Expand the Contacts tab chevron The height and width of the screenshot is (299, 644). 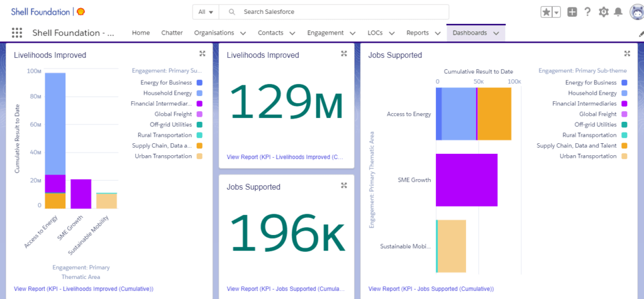[x=292, y=33]
